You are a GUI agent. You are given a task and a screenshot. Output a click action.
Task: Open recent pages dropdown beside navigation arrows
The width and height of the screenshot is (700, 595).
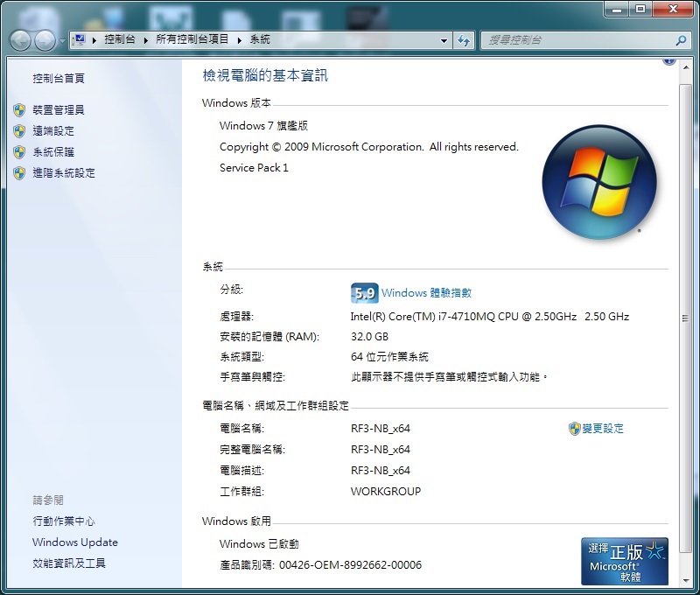[x=62, y=41]
